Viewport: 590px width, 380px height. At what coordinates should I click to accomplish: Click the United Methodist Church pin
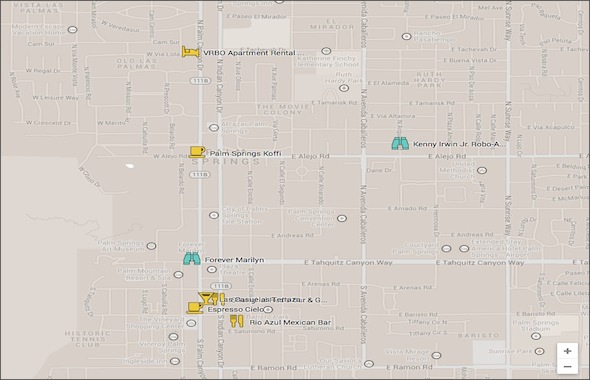482,170
